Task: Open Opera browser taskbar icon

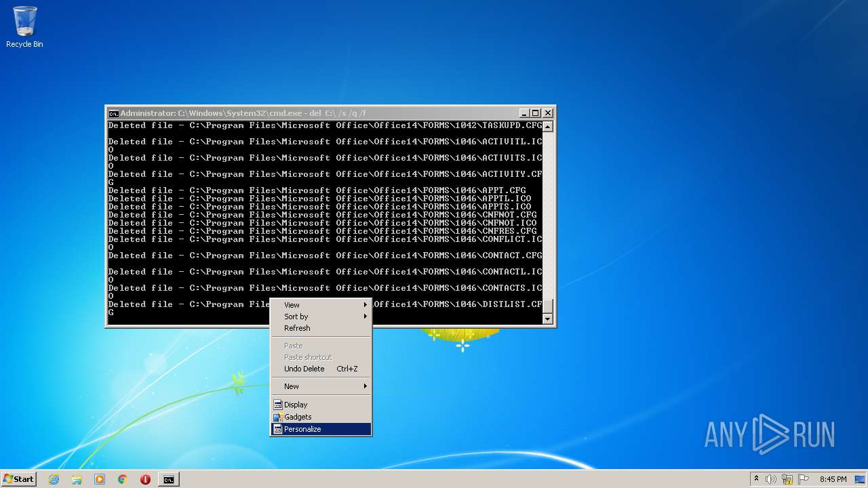Action: [145, 479]
